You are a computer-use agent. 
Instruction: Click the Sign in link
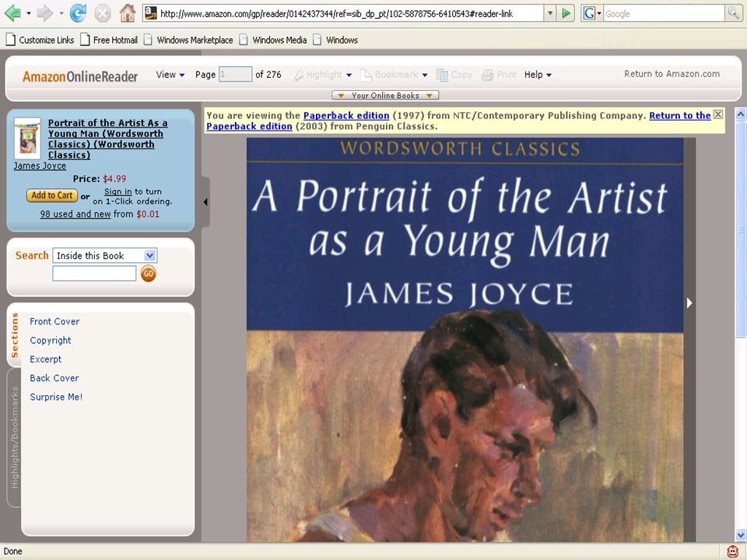[117, 191]
